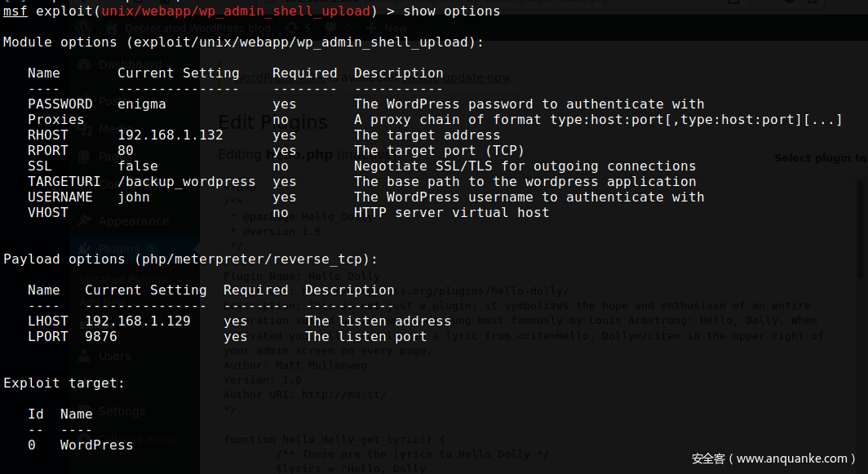Click username value 'john'

(134, 197)
